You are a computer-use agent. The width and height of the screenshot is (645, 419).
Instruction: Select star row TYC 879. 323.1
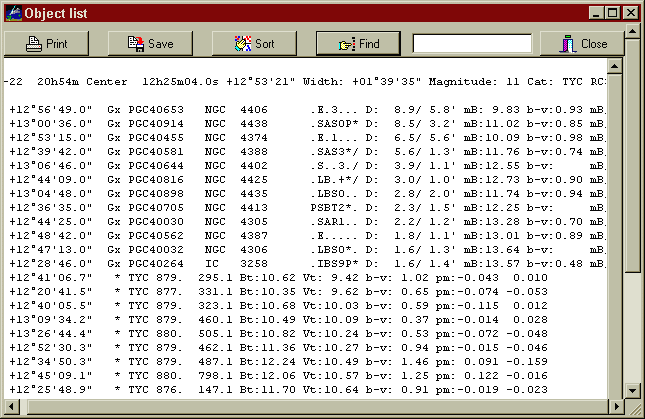306,306
